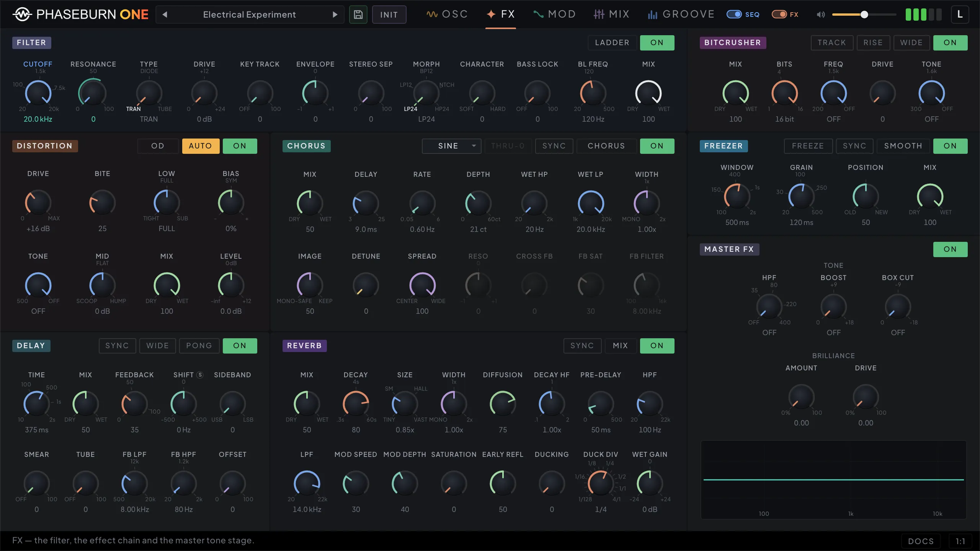The height and width of the screenshot is (551, 980).
Task: Open the MIX tab
Action: click(611, 15)
